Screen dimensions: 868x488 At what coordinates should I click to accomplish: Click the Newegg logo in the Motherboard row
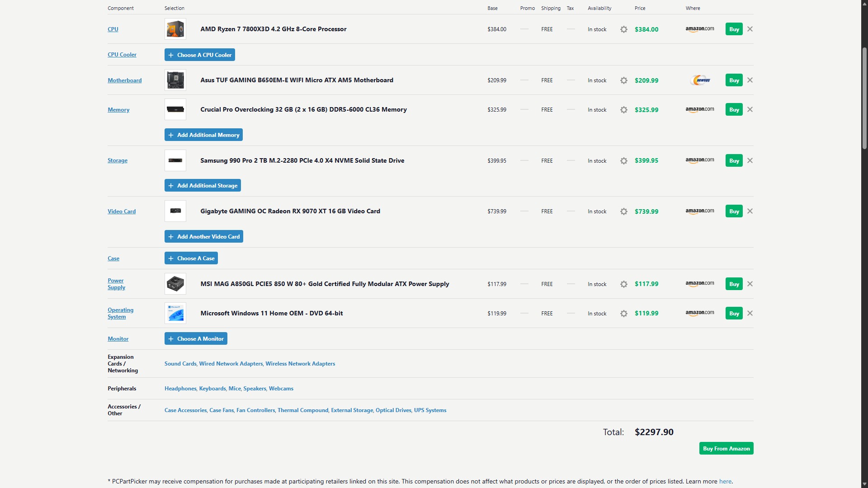tap(700, 80)
